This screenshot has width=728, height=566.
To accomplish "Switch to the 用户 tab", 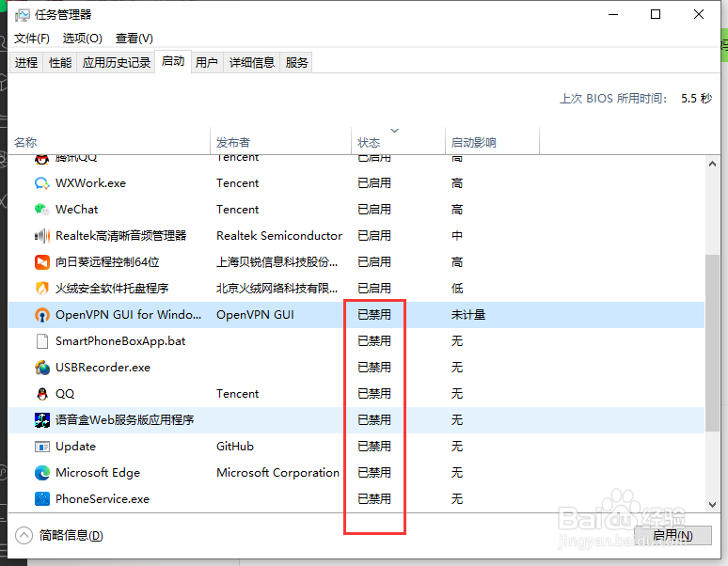I will pyautogui.click(x=207, y=62).
